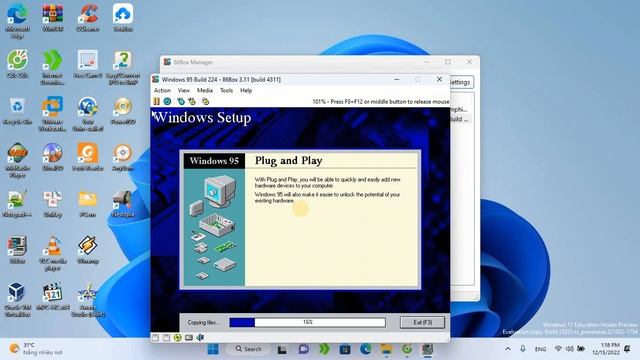Open the weather widget on the taskbar
The width and height of the screenshot is (640, 360).
click(x=36, y=349)
